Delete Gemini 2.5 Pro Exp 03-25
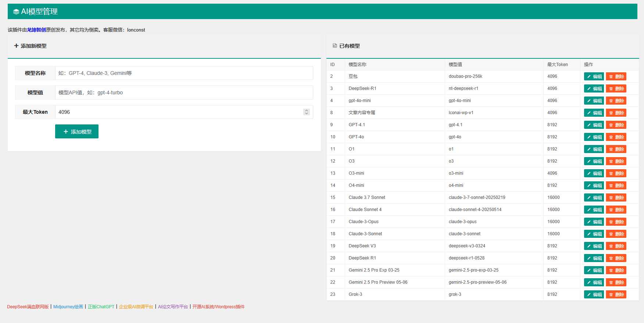The width and height of the screenshot is (644, 323). [x=616, y=270]
